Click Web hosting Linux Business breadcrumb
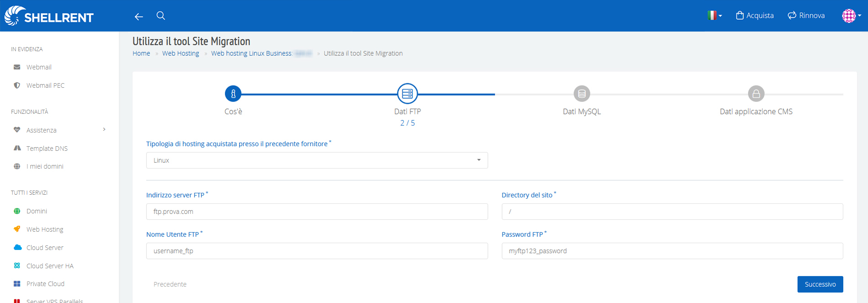The width and height of the screenshot is (868, 303). (x=252, y=53)
